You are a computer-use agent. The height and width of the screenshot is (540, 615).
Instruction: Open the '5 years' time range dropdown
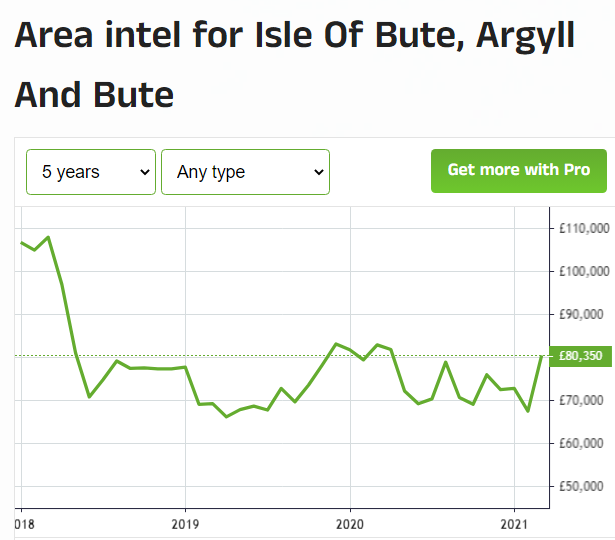[90, 172]
